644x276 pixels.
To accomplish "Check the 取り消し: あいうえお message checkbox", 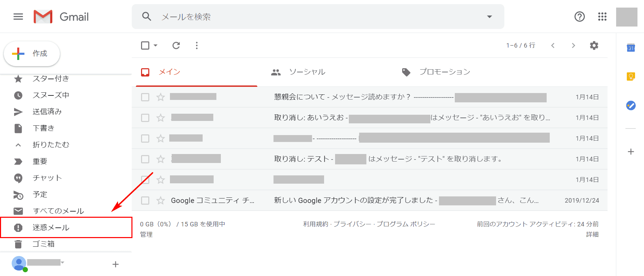I will point(145,118).
